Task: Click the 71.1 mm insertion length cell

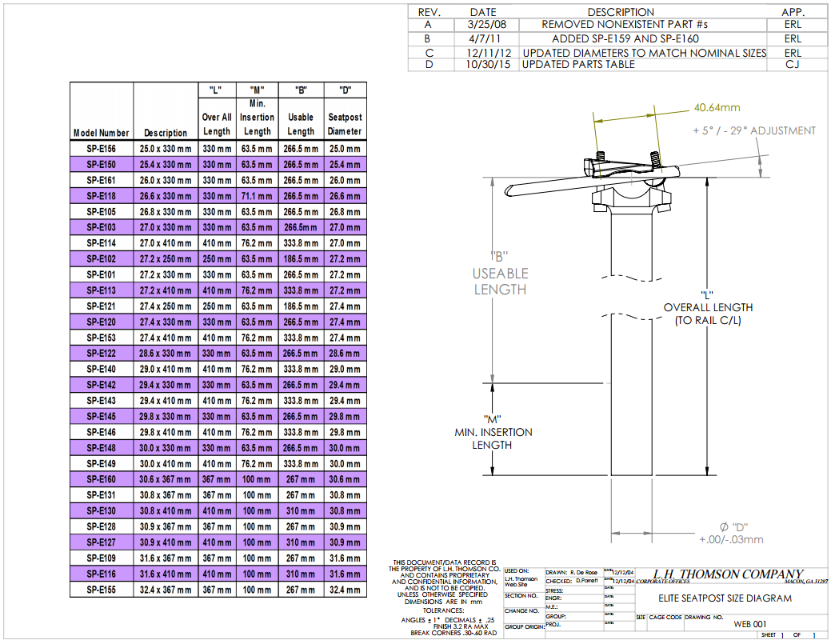Action: pyautogui.click(x=258, y=196)
